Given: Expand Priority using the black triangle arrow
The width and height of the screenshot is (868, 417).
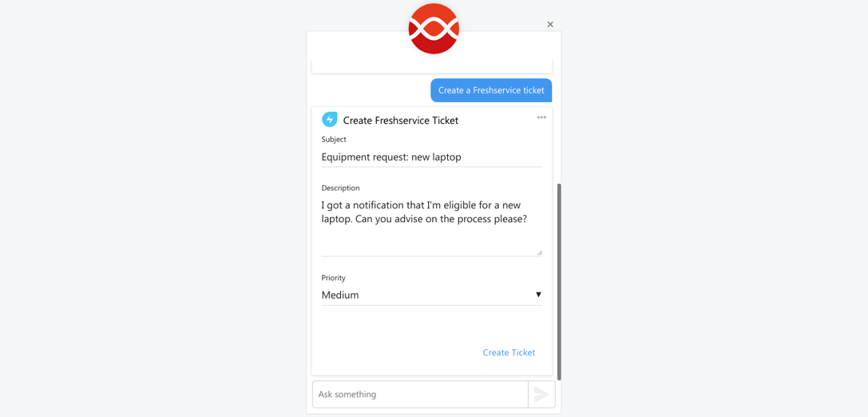Looking at the screenshot, I should tap(538, 295).
